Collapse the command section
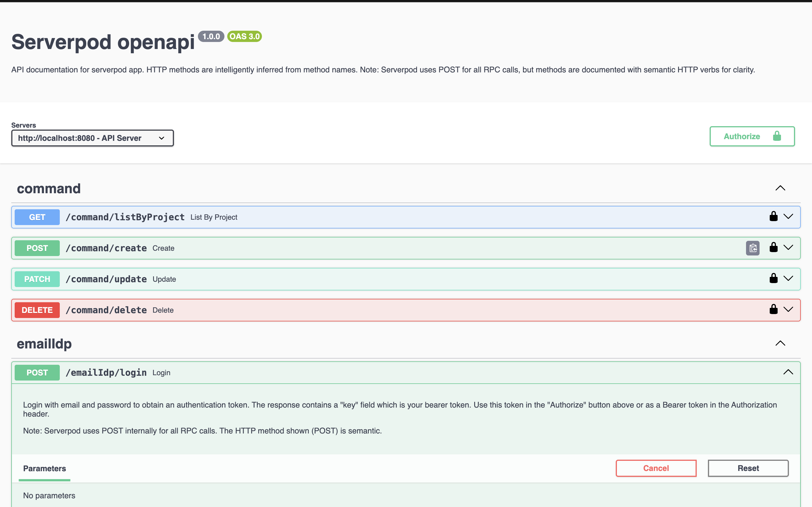This screenshot has width=812, height=507. pyautogui.click(x=780, y=188)
